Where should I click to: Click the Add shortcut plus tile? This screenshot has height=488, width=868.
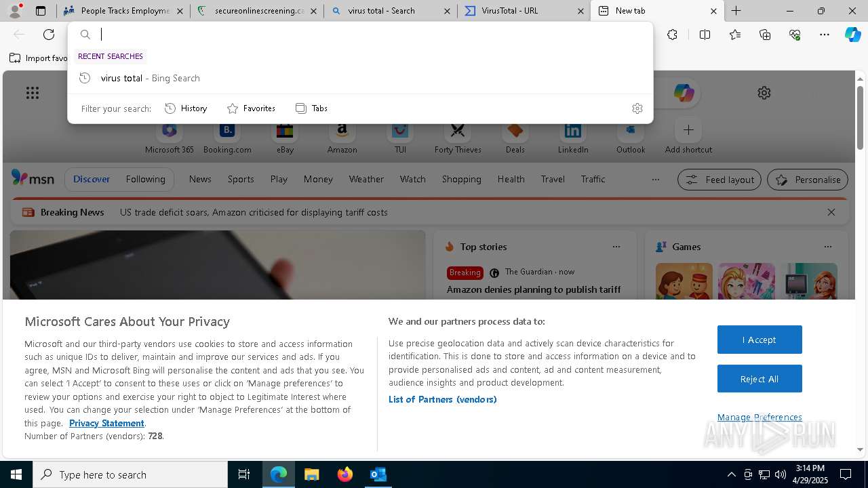(x=688, y=137)
